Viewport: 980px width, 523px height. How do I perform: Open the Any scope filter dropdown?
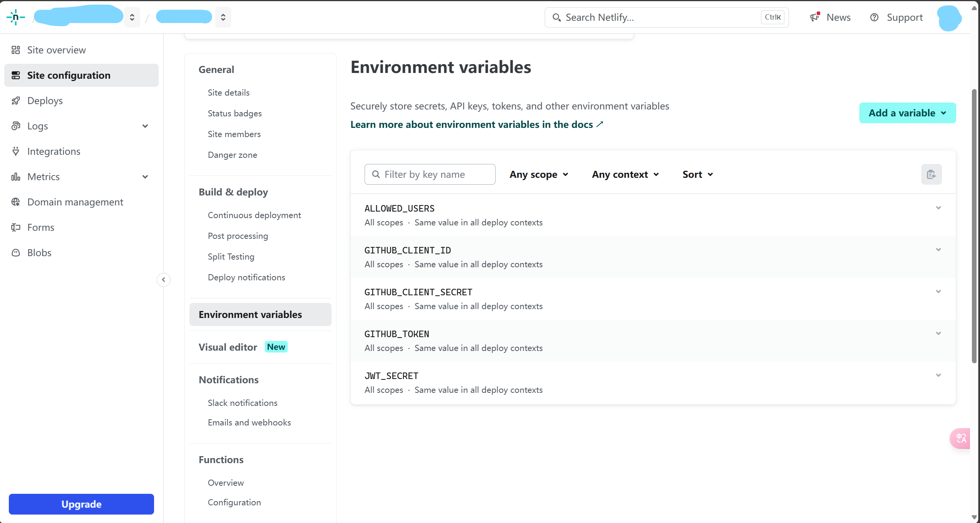pos(539,174)
